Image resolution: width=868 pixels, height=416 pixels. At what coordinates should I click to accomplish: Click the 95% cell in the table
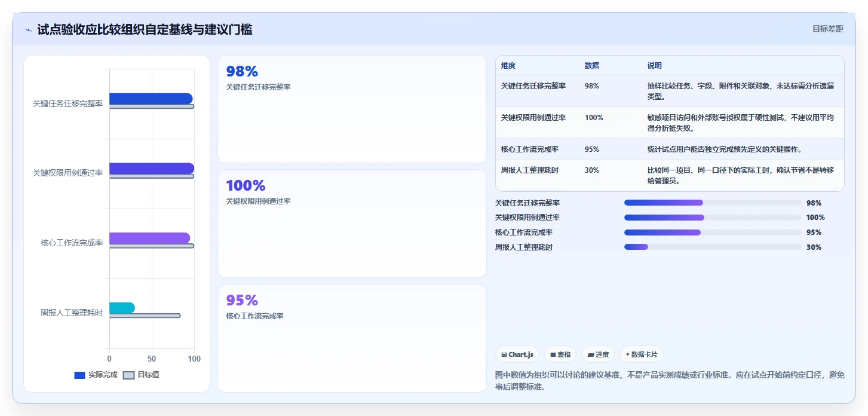592,149
